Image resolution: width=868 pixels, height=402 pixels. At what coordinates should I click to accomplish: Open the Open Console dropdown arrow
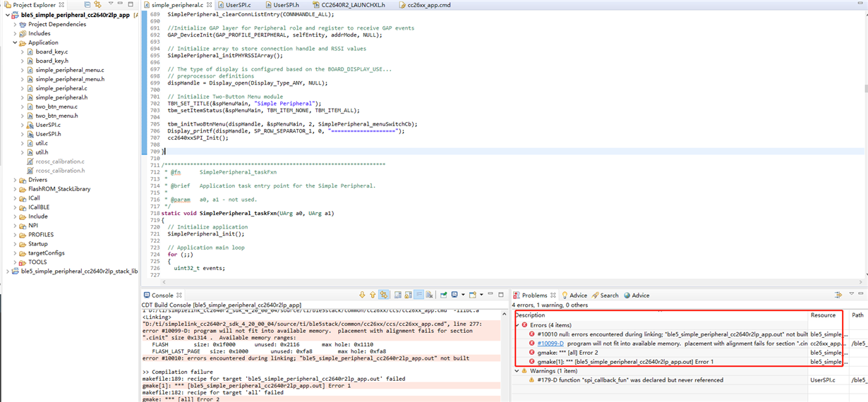coord(481,295)
